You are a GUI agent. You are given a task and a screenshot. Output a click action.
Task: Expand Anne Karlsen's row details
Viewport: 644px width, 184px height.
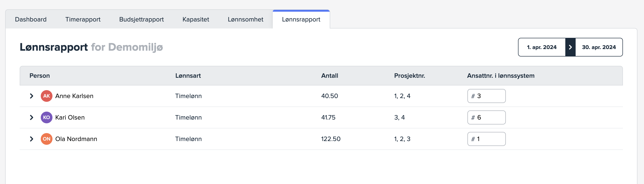(32, 96)
